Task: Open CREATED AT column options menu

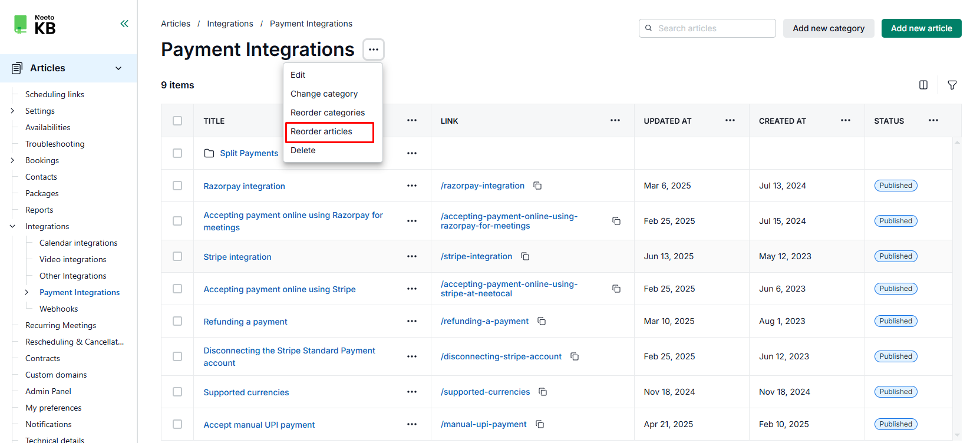Action: coord(846,120)
